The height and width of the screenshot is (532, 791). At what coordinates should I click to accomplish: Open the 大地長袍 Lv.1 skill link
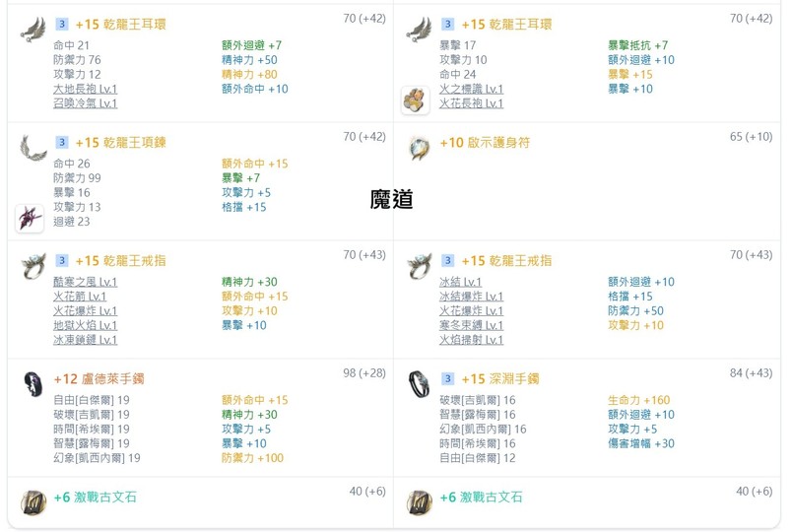click(85, 89)
